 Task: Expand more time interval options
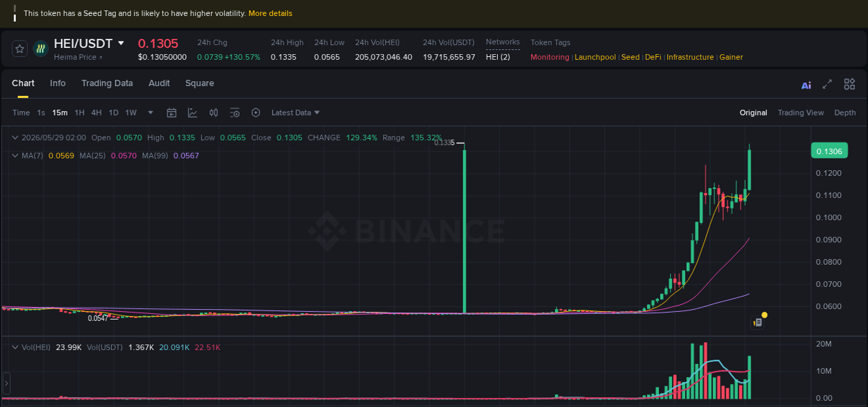151,113
